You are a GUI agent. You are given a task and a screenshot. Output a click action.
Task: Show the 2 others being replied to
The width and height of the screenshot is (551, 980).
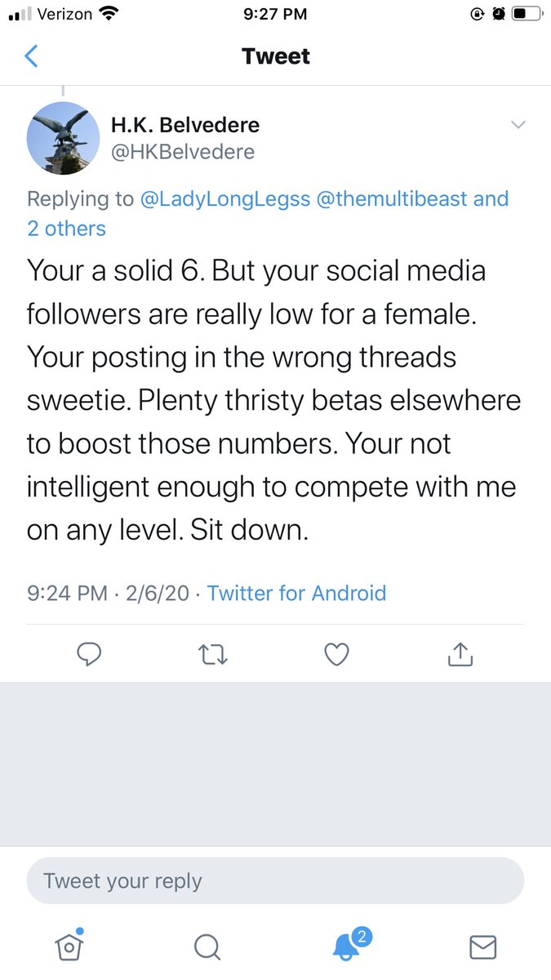coord(67,229)
